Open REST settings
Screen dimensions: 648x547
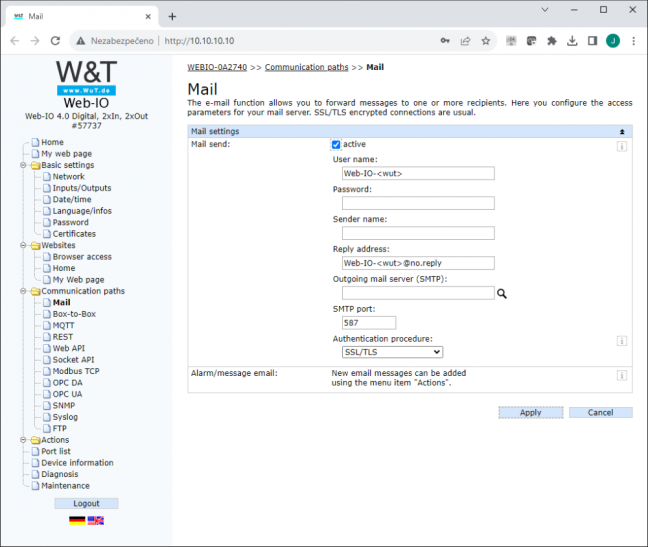(x=63, y=337)
